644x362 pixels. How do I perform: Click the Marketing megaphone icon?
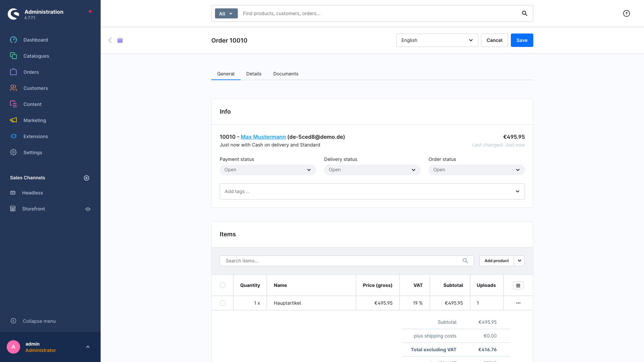pos(13,120)
